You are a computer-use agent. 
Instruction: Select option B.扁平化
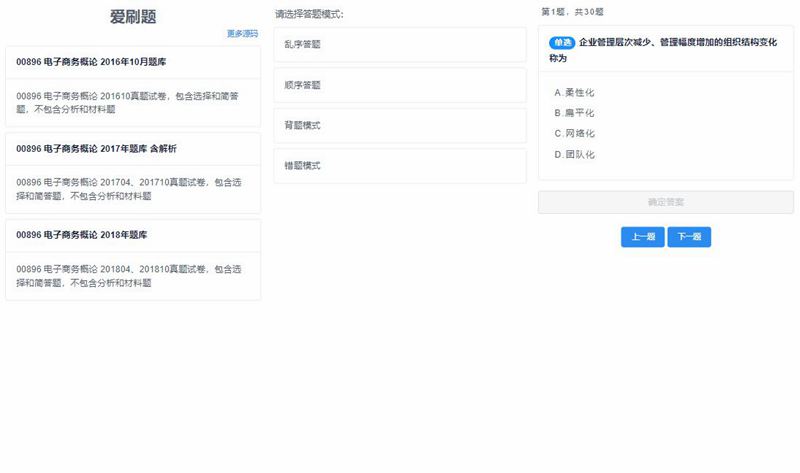pyautogui.click(x=574, y=113)
